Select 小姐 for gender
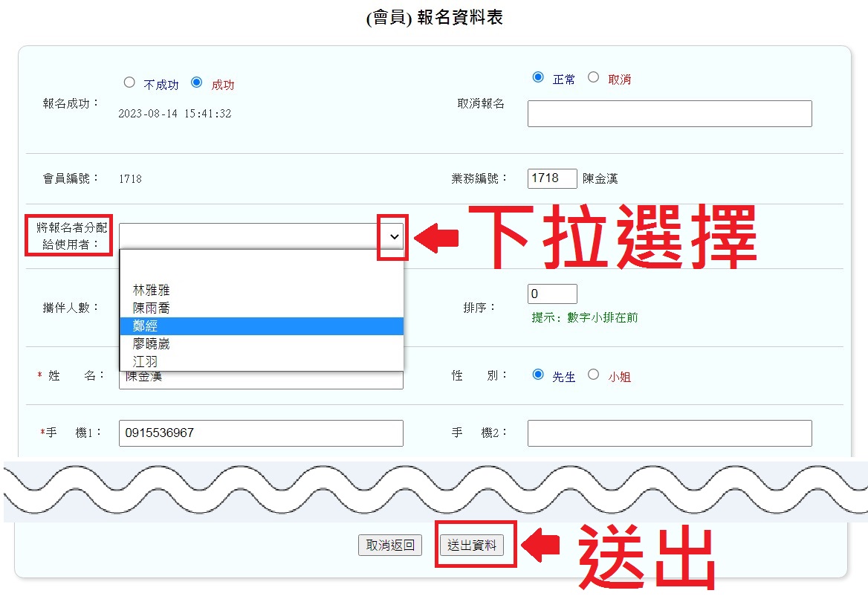 tap(593, 375)
